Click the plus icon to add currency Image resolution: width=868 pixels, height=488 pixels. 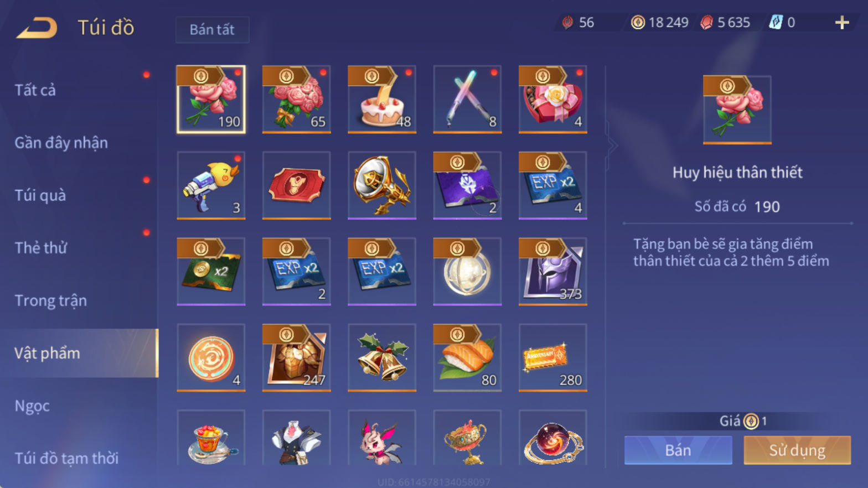pyautogui.click(x=841, y=23)
